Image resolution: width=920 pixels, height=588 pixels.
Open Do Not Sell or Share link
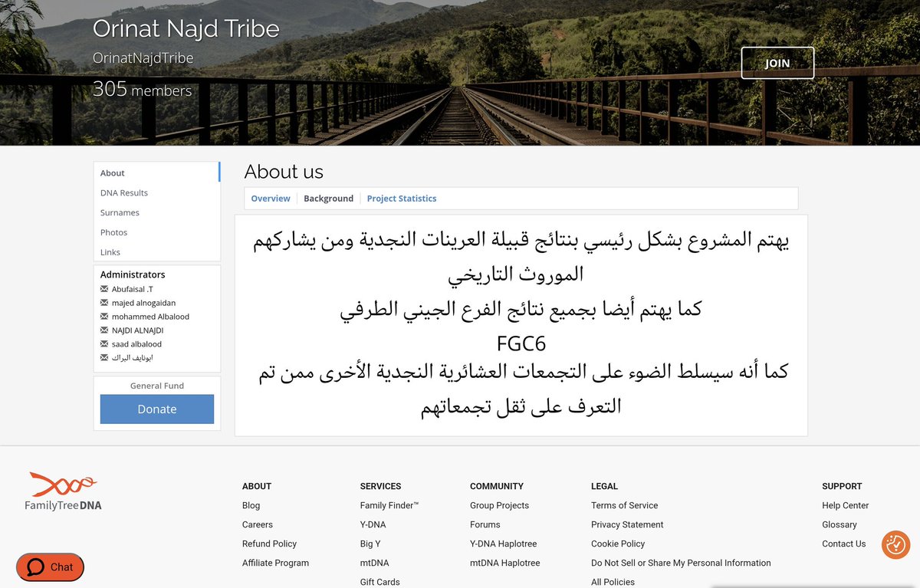(681, 563)
